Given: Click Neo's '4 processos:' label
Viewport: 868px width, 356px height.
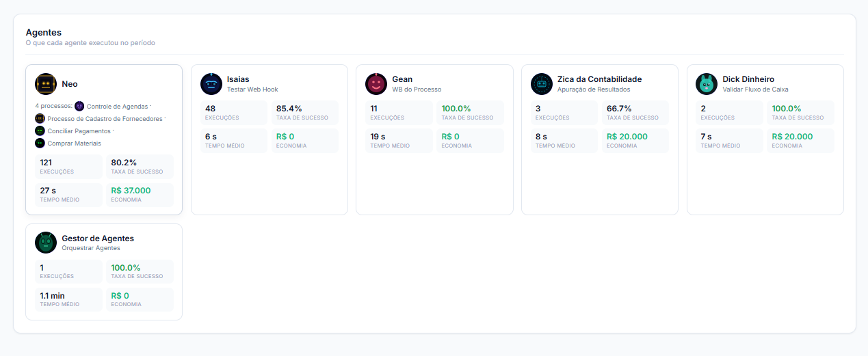Looking at the screenshot, I should (53, 107).
